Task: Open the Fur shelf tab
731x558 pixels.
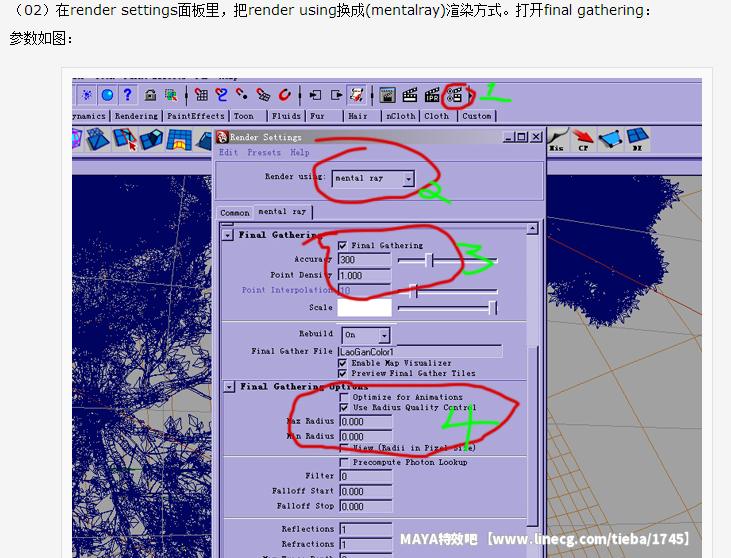Action: (x=324, y=116)
